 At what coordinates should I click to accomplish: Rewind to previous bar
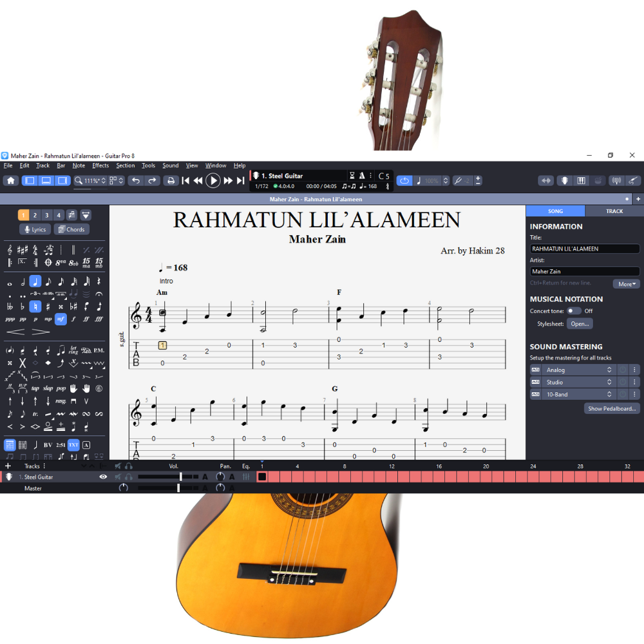[198, 181]
